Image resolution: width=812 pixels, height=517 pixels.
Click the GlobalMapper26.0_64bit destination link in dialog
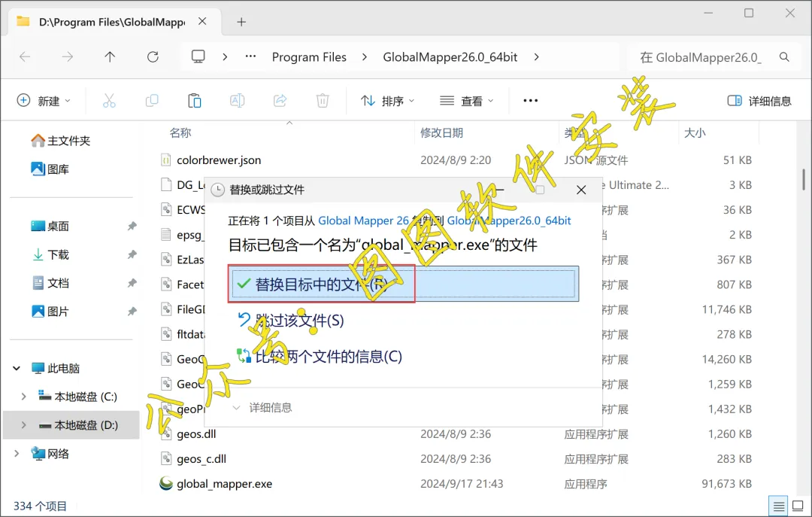508,220
